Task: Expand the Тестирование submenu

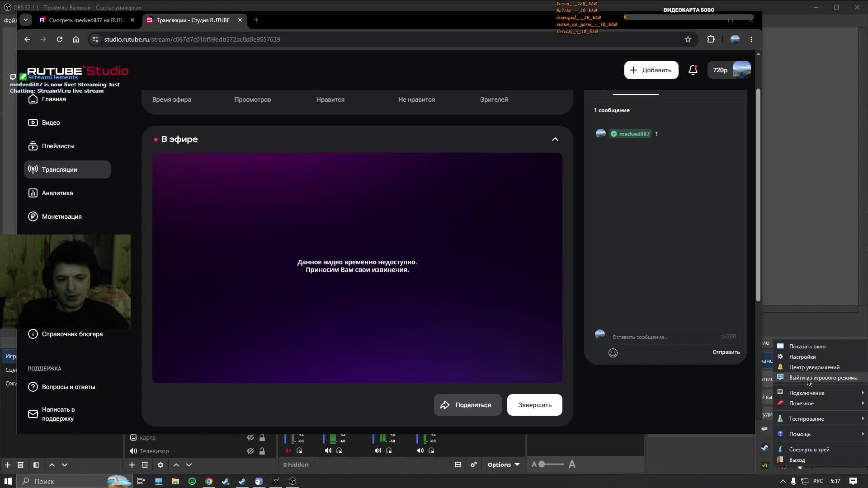Action: tap(821, 419)
